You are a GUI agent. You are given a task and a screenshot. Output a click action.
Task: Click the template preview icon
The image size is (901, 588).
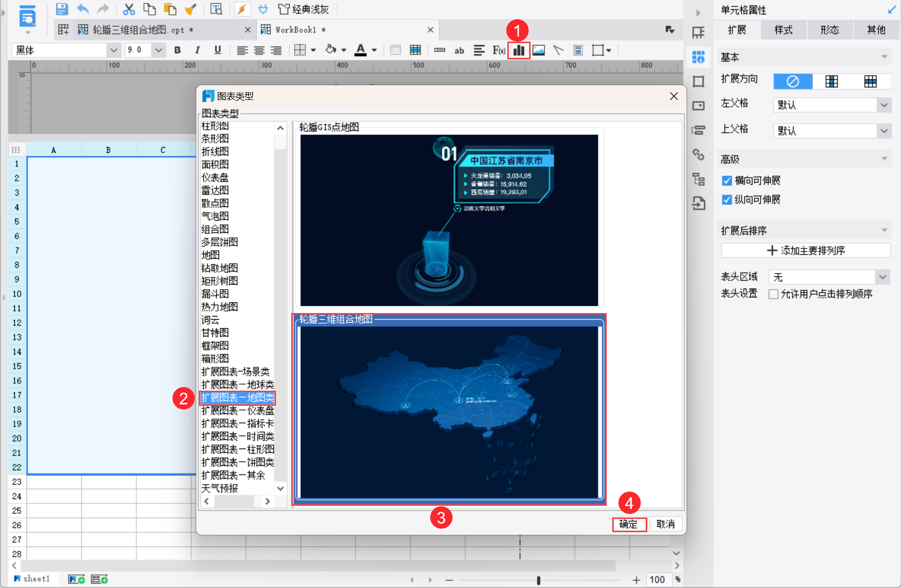(27, 17)
